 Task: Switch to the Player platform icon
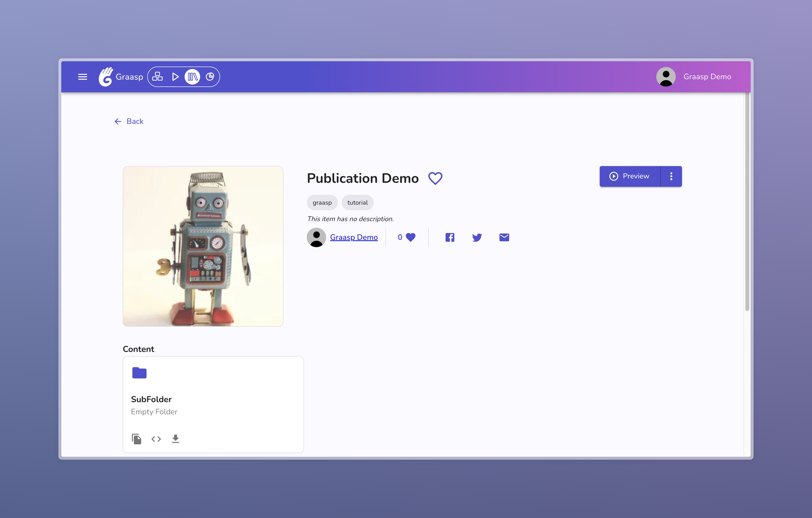pos(175,77)
